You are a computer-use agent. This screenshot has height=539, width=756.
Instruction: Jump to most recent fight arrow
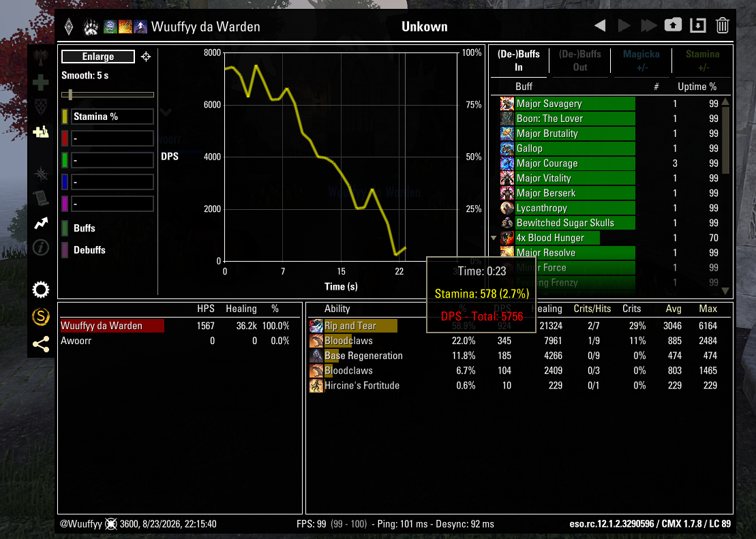pos(648,25)
